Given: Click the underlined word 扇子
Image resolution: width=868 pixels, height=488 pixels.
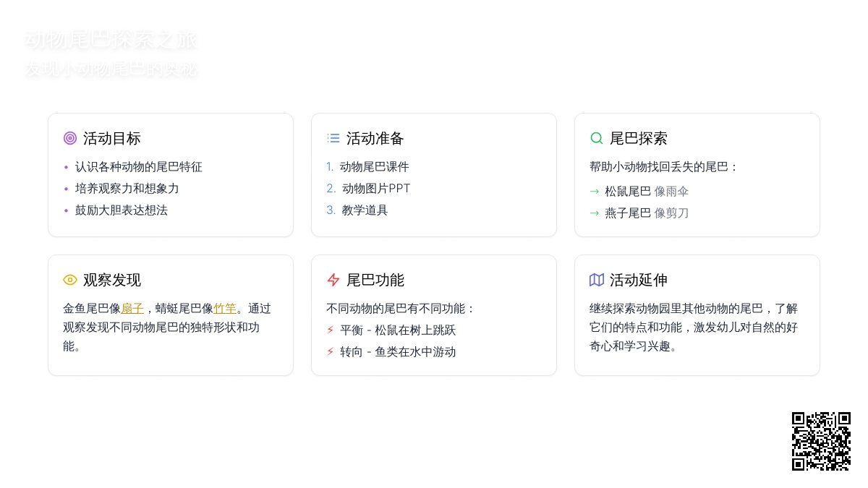Looking at the screenshot, I should pyautogui.click(x=132, y=309).
